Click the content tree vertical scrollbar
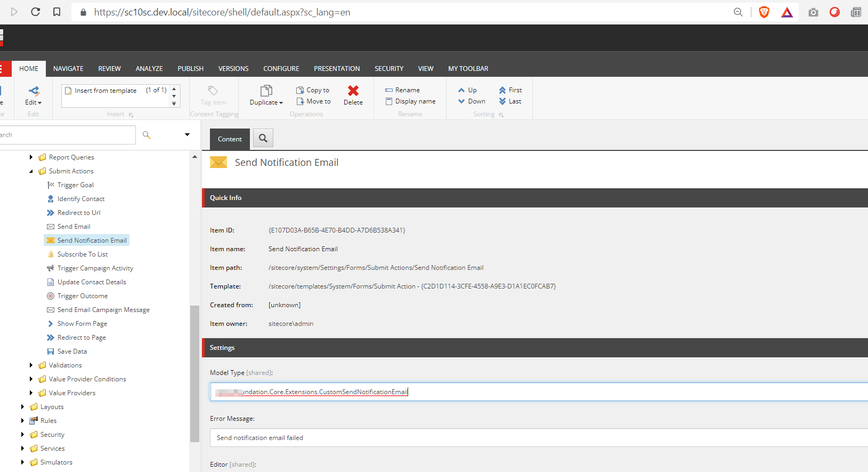Image resolution: width=868 pixels, height=472 pixels. click(194, 373)
